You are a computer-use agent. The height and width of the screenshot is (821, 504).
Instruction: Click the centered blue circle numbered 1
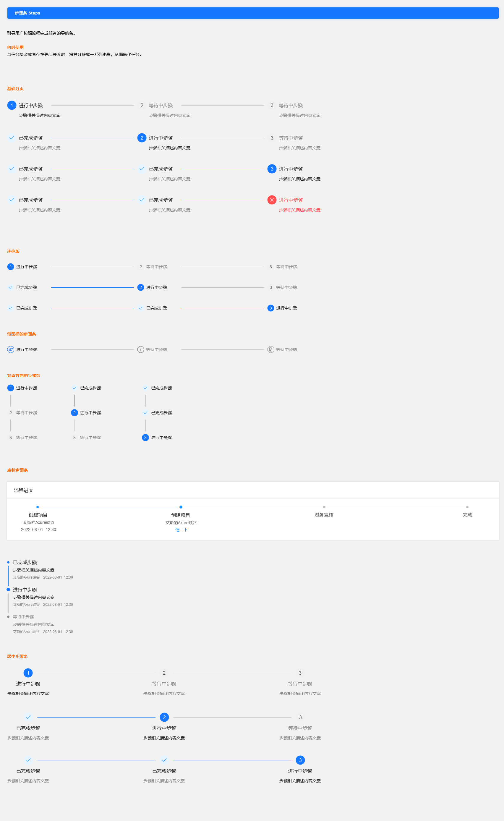click(28, 673)
